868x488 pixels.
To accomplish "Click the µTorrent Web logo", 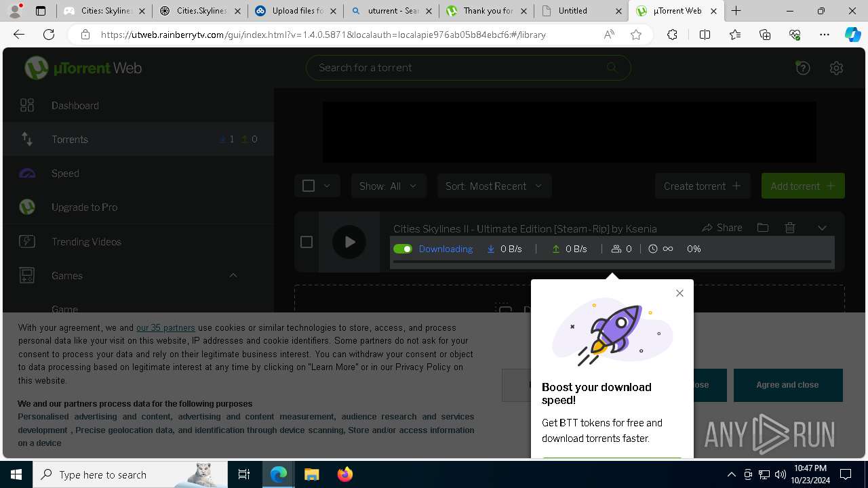I will pyautogui.click(x=83, y=68).
